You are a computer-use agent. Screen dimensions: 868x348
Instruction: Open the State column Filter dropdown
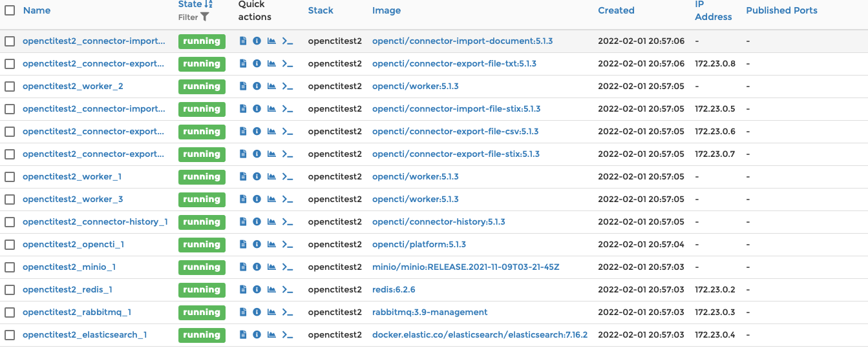tap(194, 17)
